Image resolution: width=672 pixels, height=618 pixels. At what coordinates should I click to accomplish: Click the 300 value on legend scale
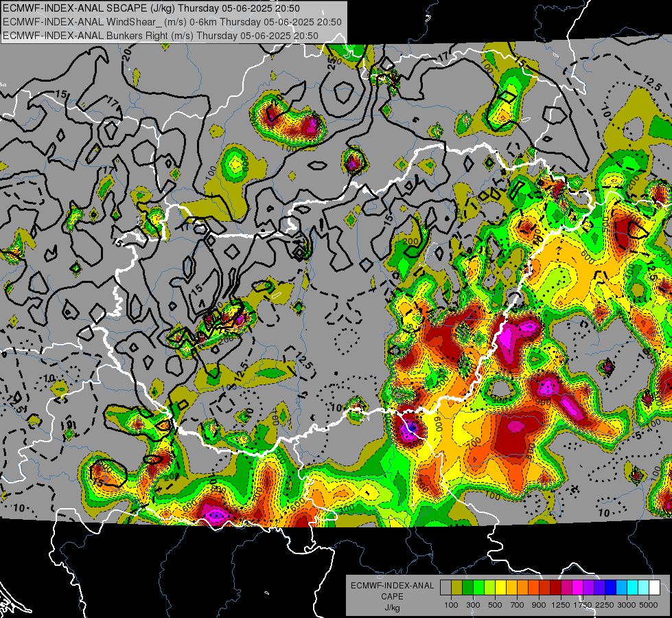(x=473, y=605)
